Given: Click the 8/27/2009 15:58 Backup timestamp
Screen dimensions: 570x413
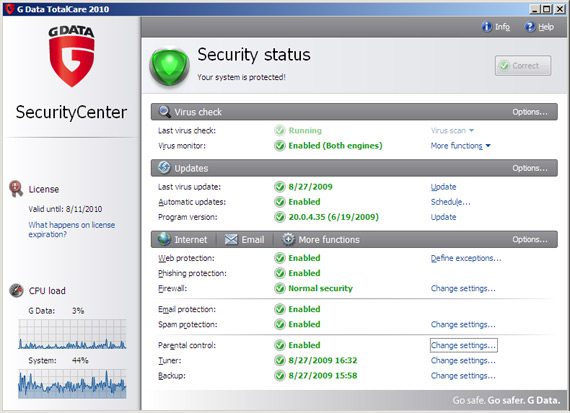Looking at the screenshot, I should [323, 376].
